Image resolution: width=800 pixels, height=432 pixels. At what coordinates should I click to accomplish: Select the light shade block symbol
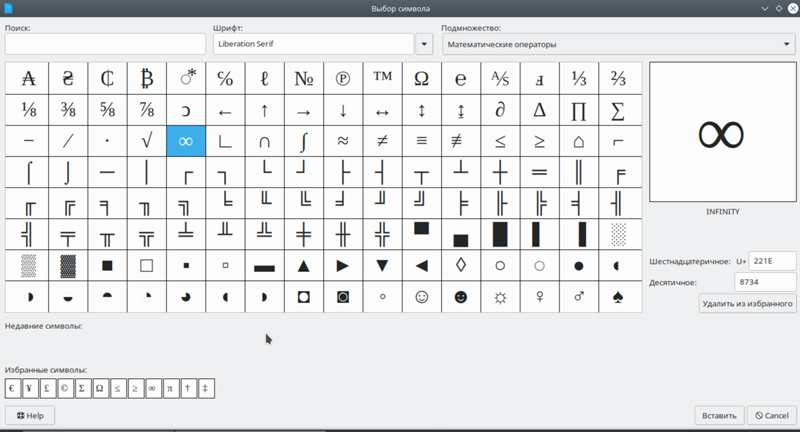(x=620, y=235)
